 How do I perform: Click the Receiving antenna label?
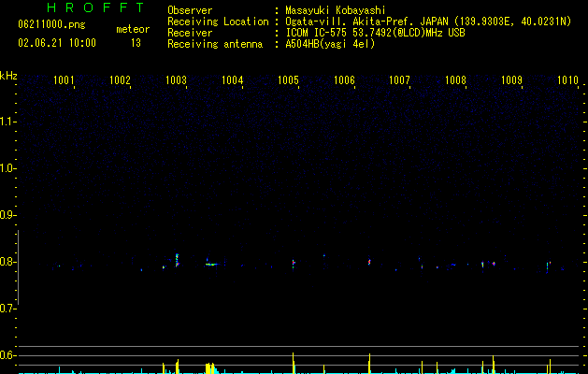pos(215,44)
